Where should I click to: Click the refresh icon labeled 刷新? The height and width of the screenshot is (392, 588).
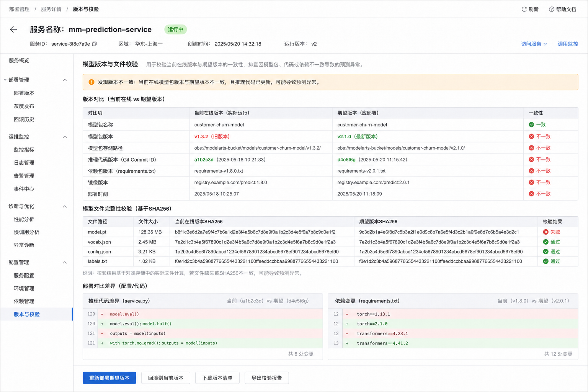[524, 9]
